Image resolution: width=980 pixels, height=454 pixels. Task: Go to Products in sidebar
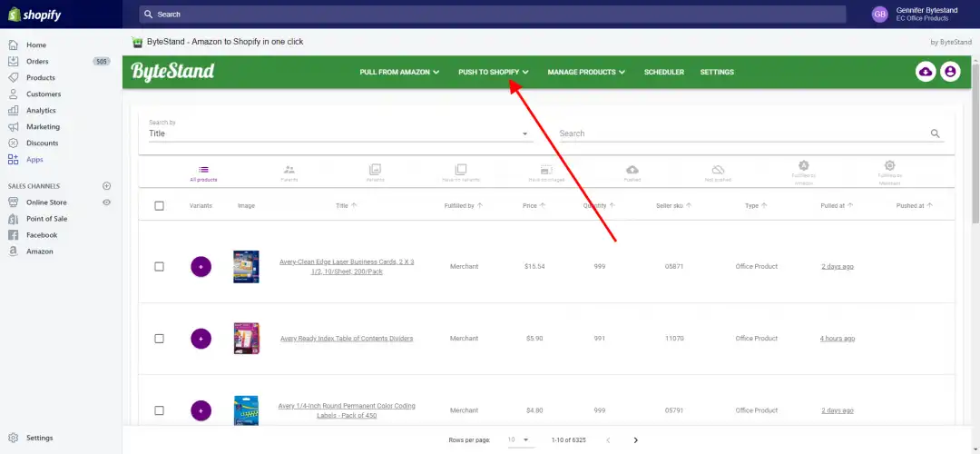tap(41, 77)
